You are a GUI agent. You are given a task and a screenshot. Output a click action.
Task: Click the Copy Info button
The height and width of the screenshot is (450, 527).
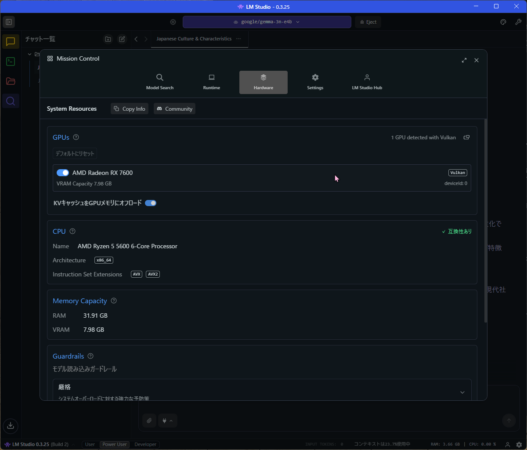click(x=130, y=109)
